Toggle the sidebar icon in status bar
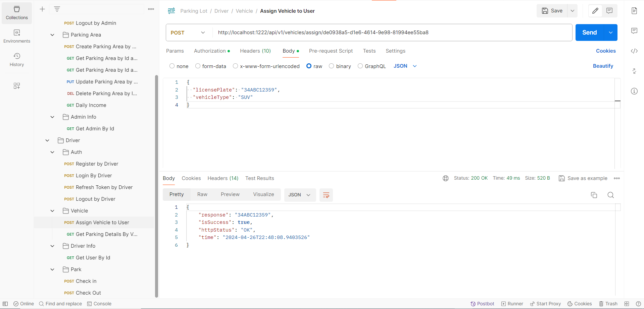This screenshot has height=309, width=644. pos(5,304)
